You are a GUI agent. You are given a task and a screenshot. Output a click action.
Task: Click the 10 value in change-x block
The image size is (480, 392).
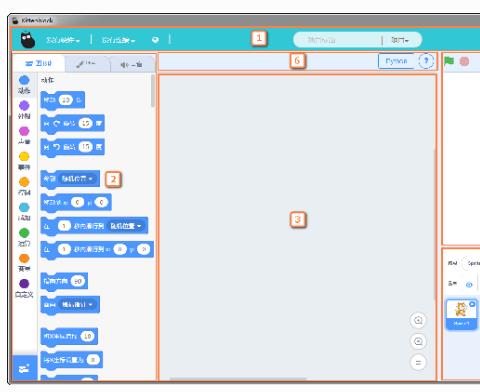87,336
